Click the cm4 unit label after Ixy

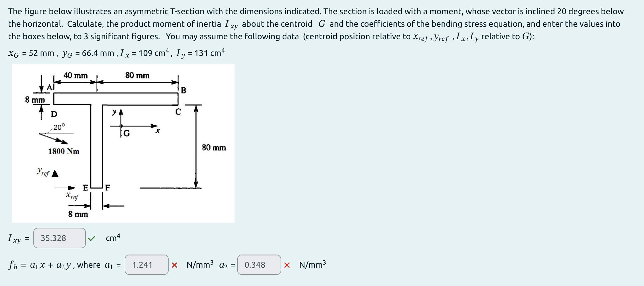[113, 238]
